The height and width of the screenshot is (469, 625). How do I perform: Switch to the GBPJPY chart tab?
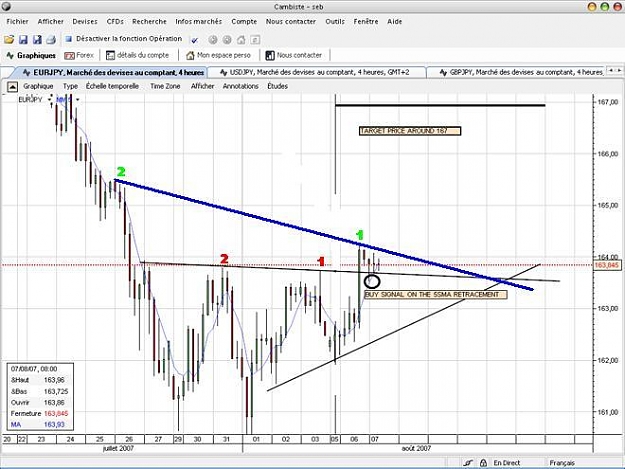tap(516, 73)
